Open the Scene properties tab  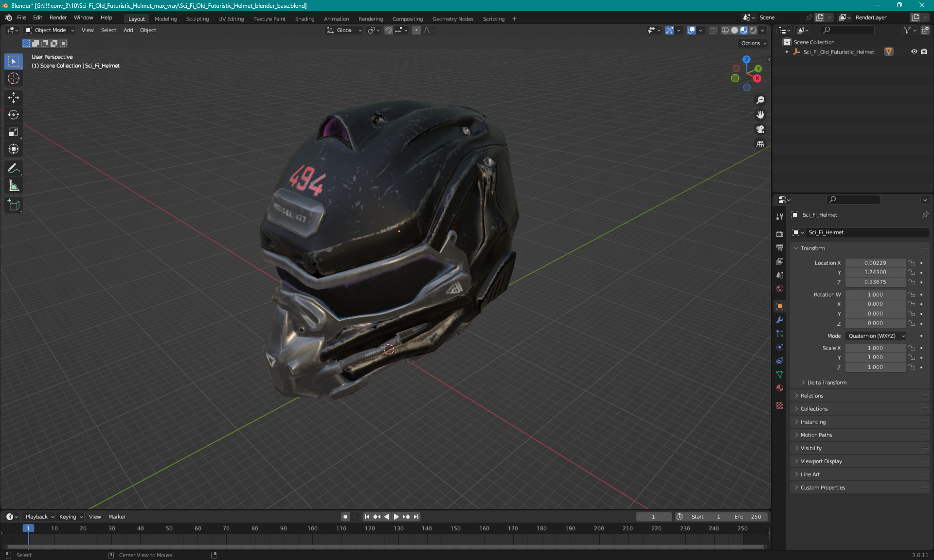[780, 275]
